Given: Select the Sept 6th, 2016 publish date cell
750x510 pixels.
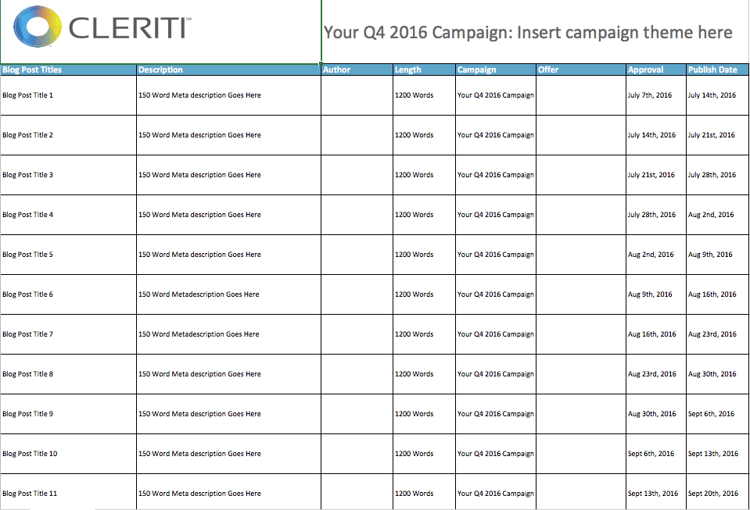Looking at the screenshot, I should [717, 414].
